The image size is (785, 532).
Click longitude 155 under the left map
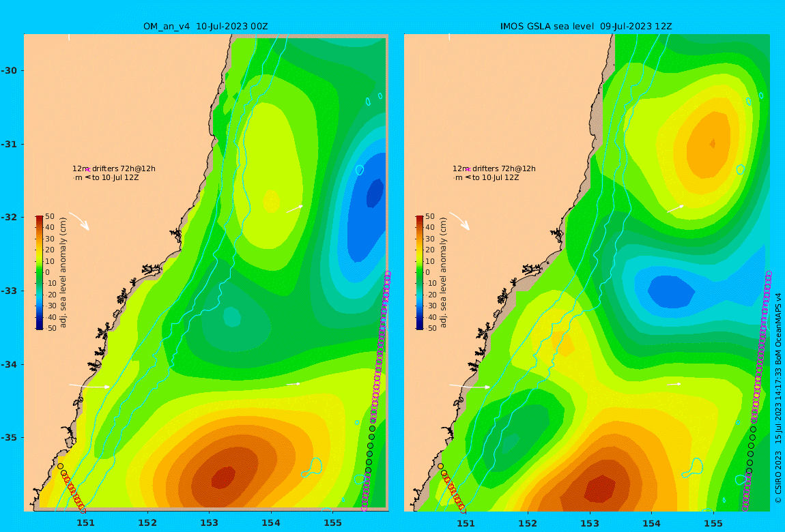pyautogui.click(x=332, y=523)
